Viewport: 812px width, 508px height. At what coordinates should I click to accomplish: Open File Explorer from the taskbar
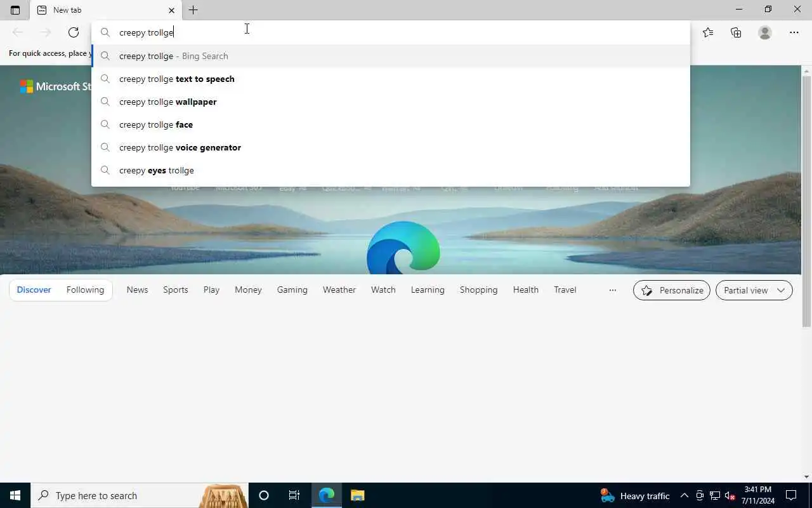357,495
